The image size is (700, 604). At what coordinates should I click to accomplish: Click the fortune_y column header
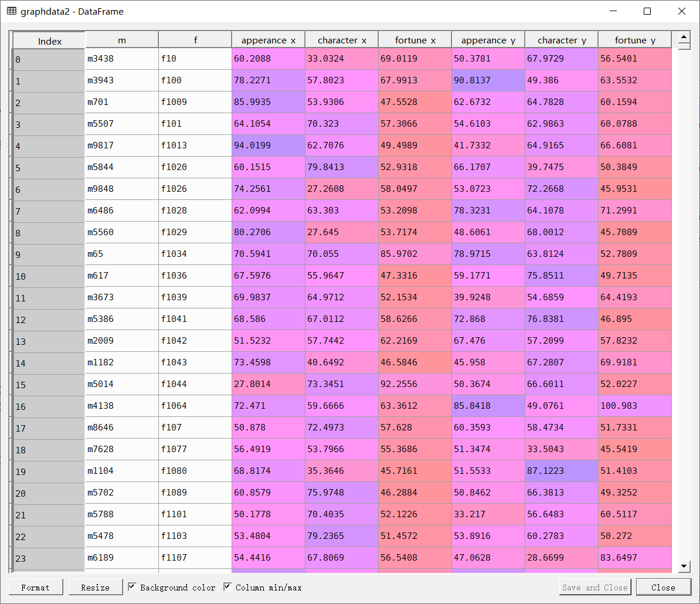click(634, 40)
